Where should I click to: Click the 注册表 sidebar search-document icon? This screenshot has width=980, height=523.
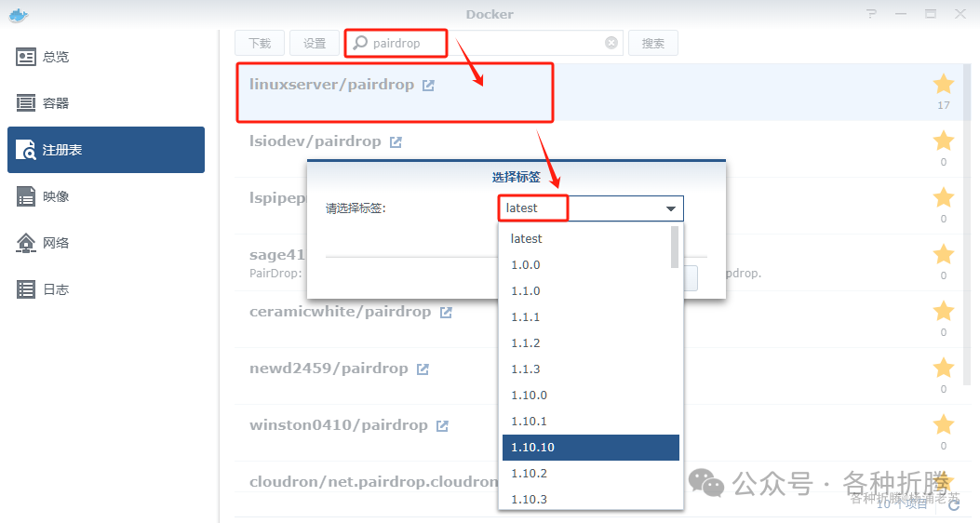[x=26, y=150]
